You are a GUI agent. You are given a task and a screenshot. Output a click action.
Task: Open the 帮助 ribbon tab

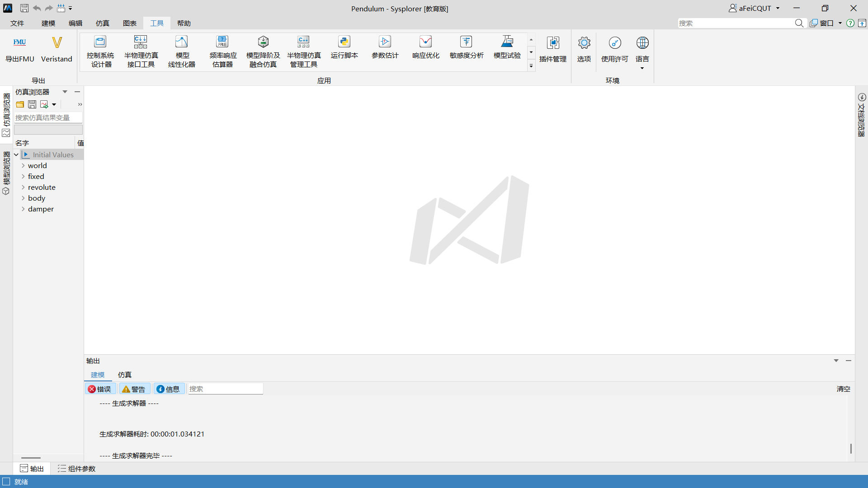(x=184, y=23)
